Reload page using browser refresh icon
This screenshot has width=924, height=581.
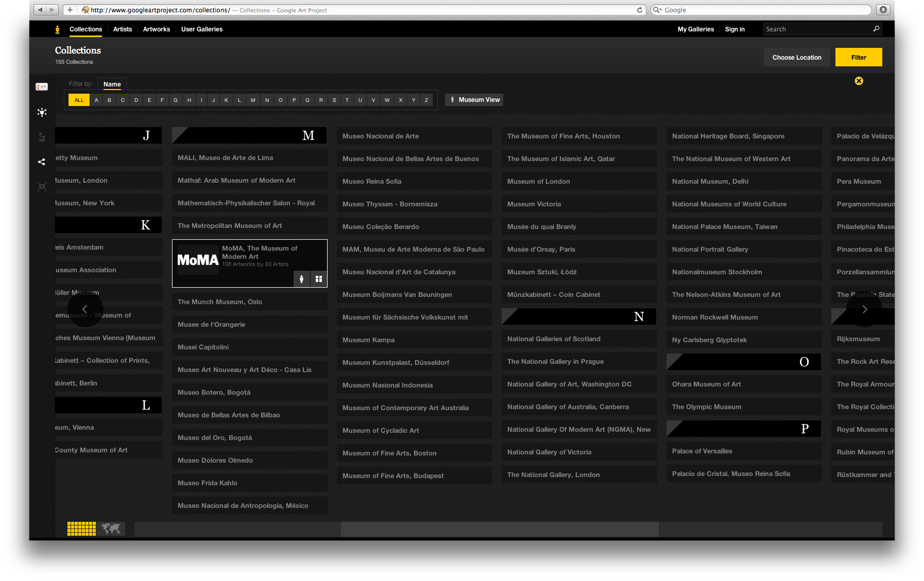point(640,10)
